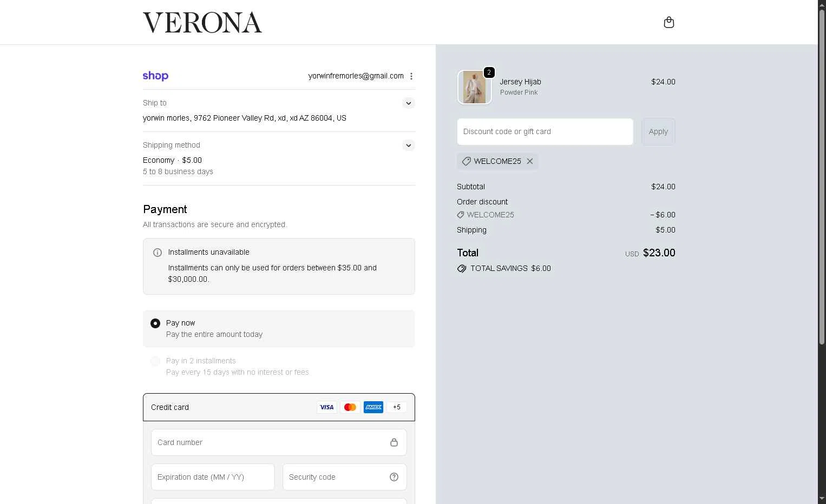This screenshot has height=504, width=826.
Task: Click the lock icon in Card number field
Action: click(394, 442)
